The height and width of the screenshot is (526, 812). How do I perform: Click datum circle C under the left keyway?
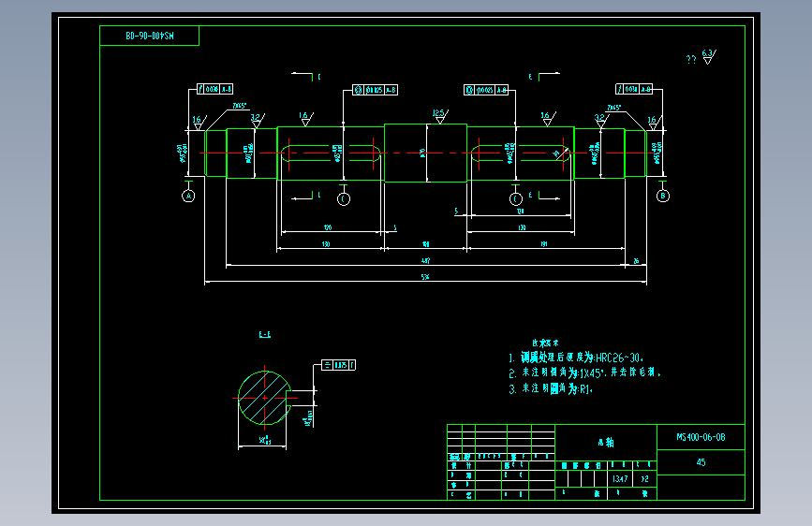pos(344,198)
